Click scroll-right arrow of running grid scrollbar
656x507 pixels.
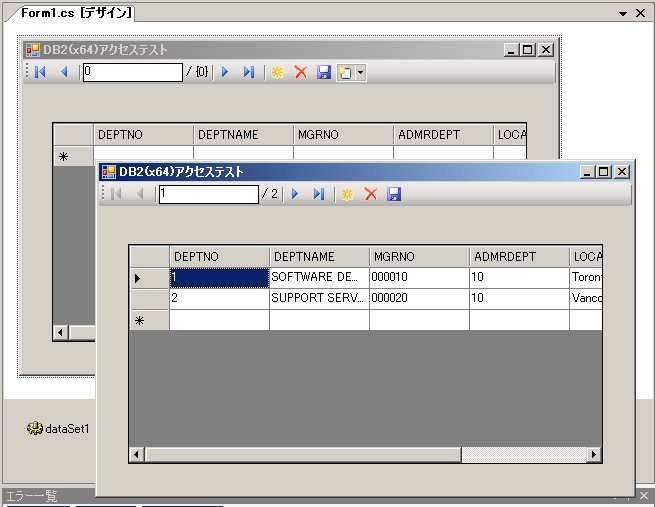pos(594,454)
